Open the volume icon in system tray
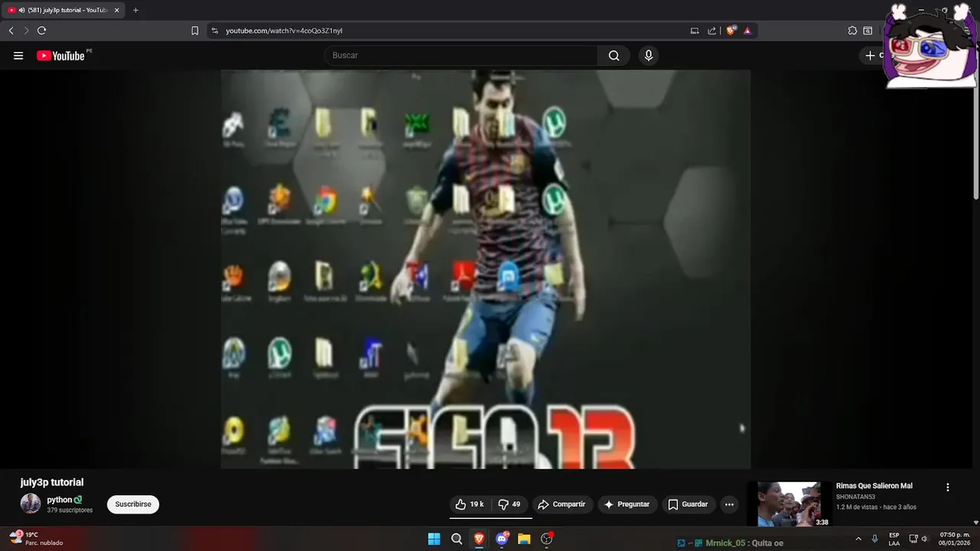 pos(924,539)
